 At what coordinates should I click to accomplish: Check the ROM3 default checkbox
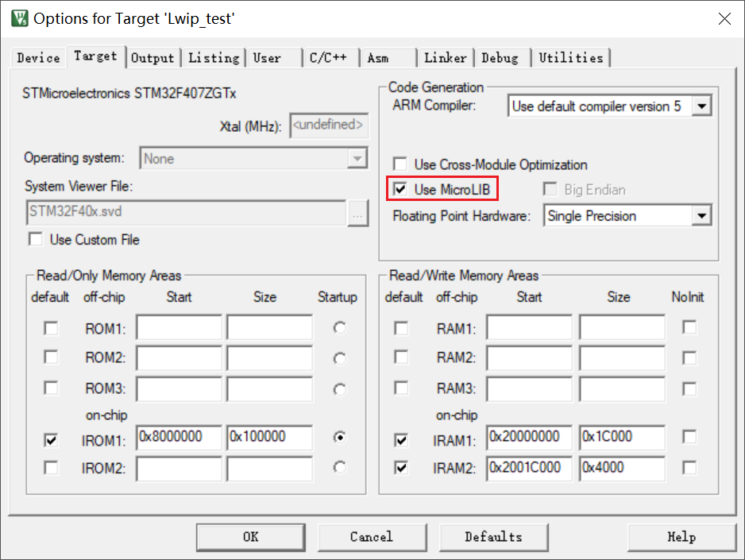(x=51, y=388)
